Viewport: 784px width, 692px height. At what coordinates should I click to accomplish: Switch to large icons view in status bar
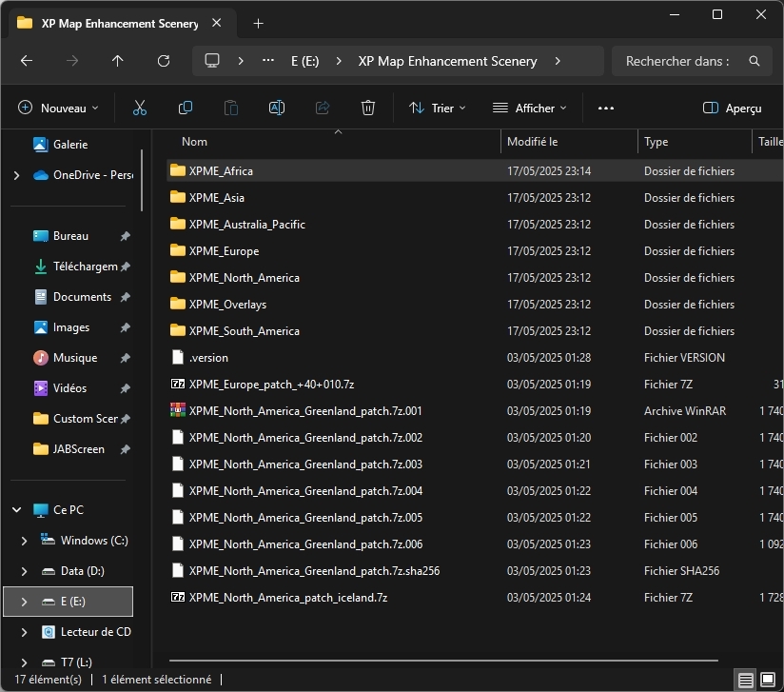(768, 680)
